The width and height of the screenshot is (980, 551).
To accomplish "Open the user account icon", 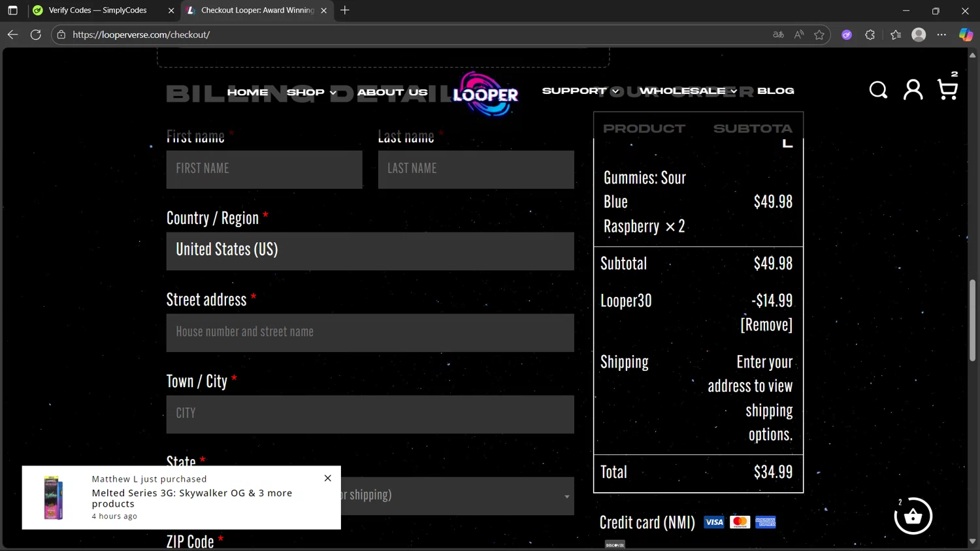I will tap(913, 89).
